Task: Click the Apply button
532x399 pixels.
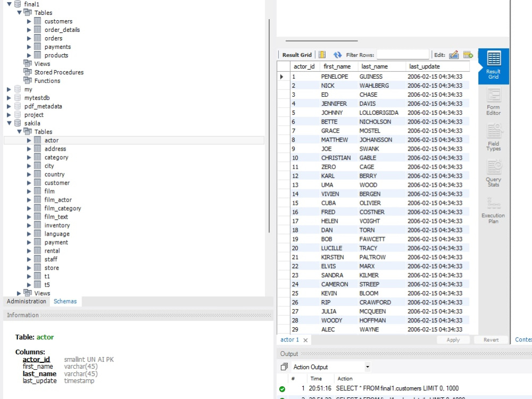Action: click(453, 339)
